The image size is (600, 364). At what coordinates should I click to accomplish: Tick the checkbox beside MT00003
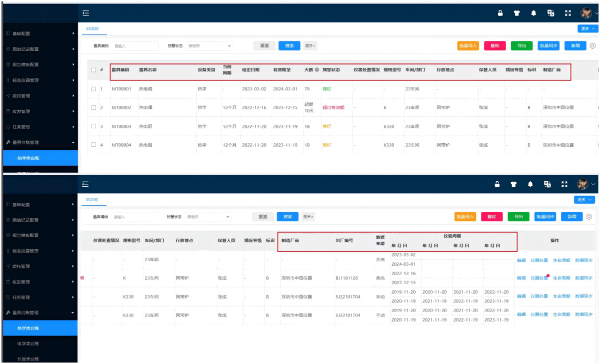pos(93,126)
